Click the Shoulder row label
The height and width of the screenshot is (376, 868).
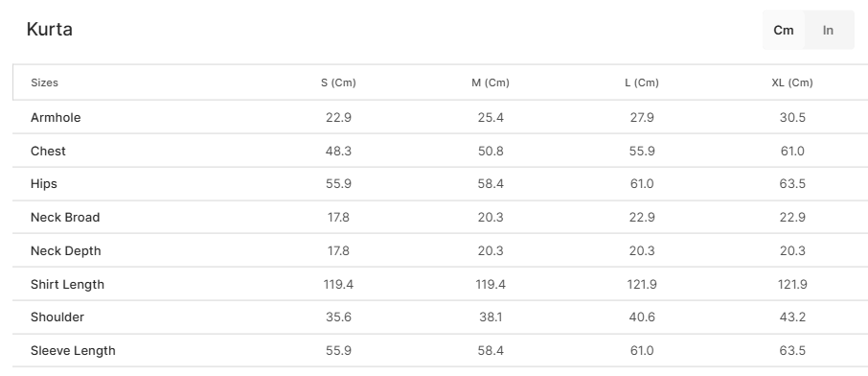(x=57, y=317)
